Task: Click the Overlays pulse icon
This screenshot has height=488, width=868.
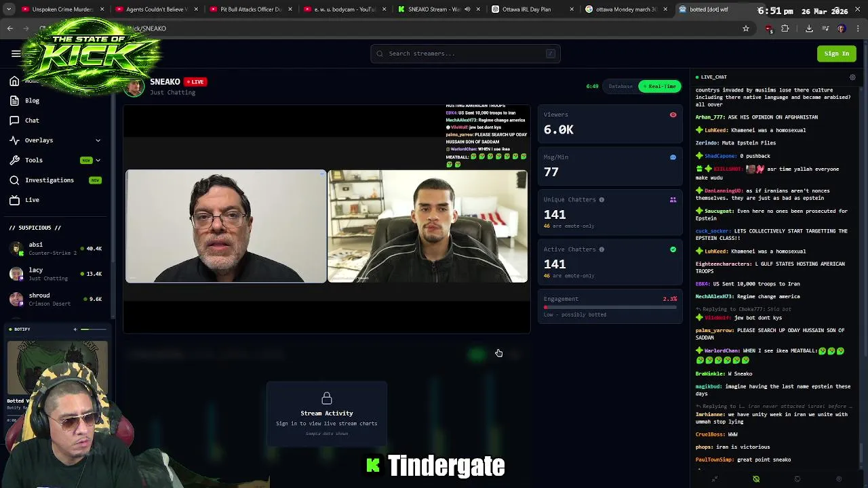Action: [x=14, y=140]
